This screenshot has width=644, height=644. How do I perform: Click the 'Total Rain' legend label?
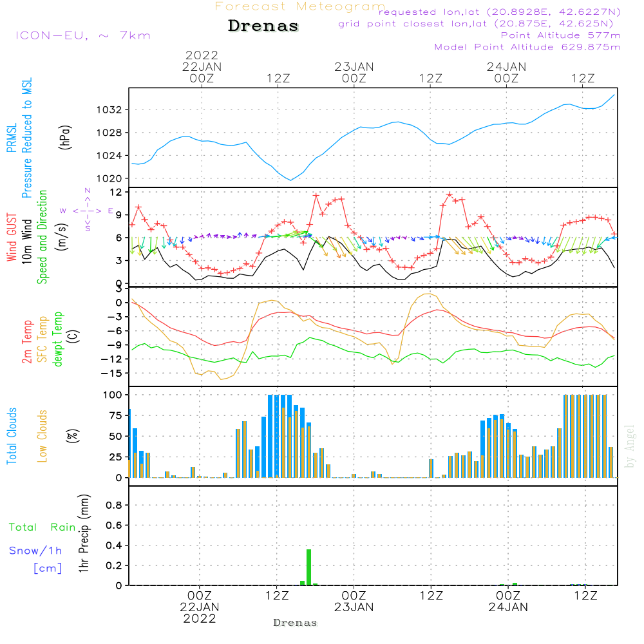[x=43, y=527]
